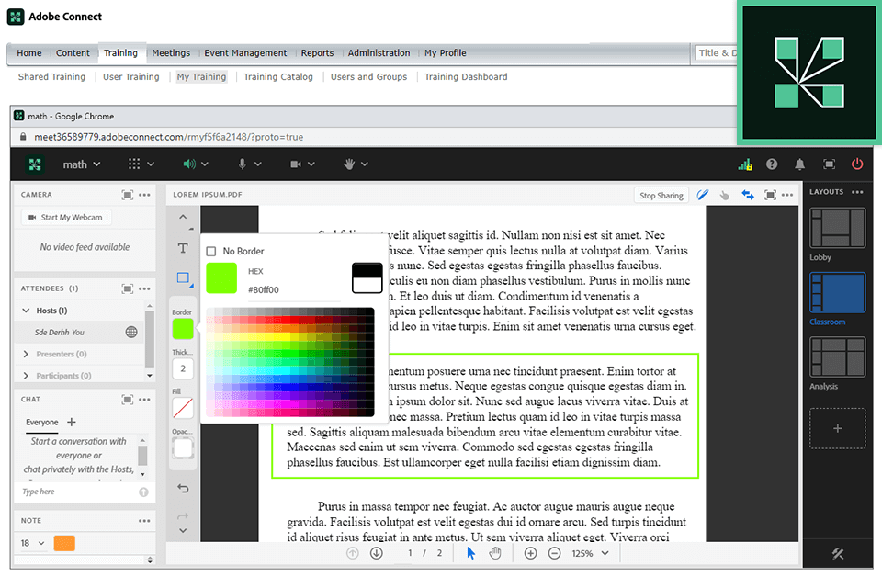This screenshot has width=882, height=588.
Task: Open the math meeting name dropdown
Action: point(82,164)
